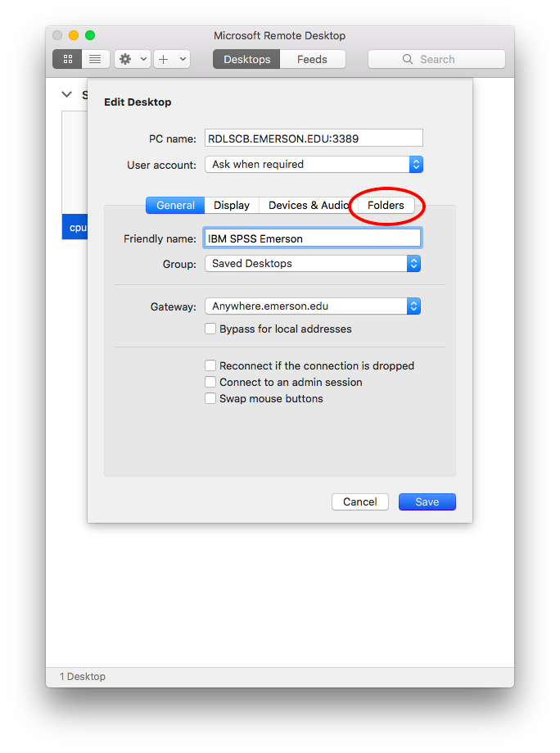The image size is (560, 753).
Task: Click the Save button
Action: click(x=427, y=501)
